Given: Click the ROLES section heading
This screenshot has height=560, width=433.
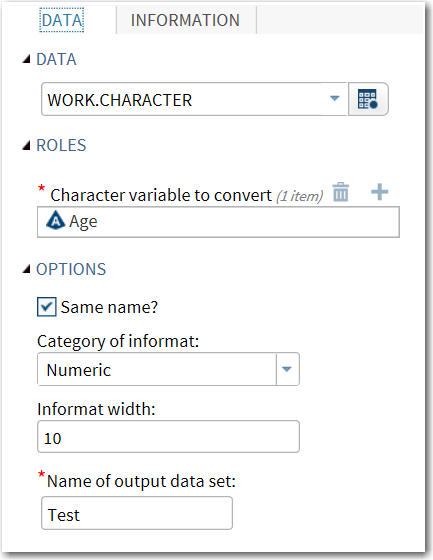Looking at the screenshot, I should pos(61,145).
